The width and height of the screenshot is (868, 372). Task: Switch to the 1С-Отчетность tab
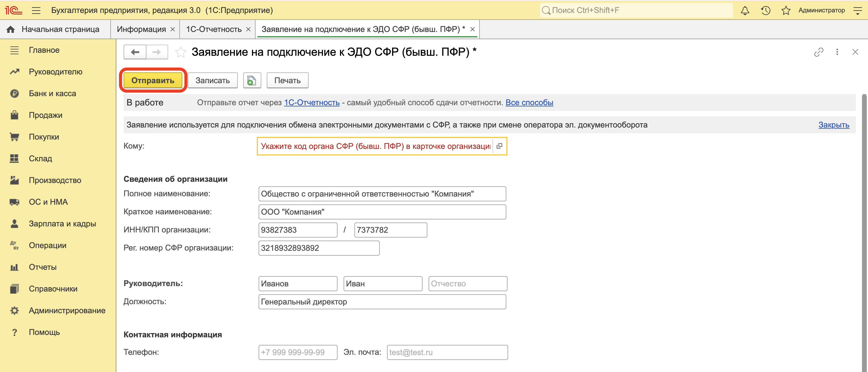click(x=214, y=29)
